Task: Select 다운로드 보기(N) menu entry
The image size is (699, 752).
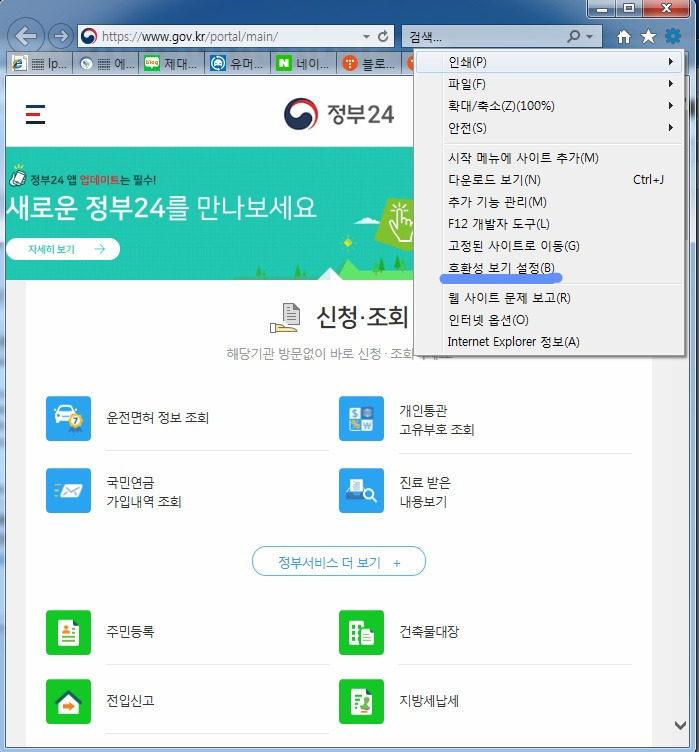Action: [x=549, y=180]
